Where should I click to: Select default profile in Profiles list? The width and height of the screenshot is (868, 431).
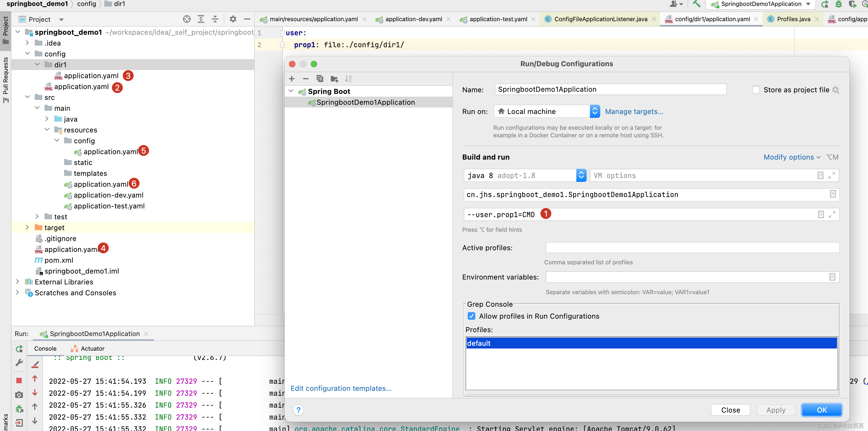[651, 343]
